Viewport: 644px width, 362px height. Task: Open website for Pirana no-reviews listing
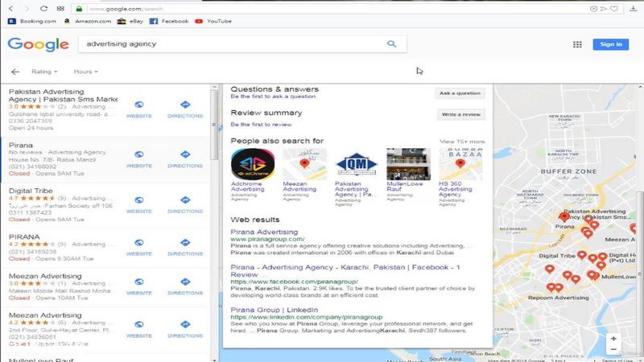(138, 159)
